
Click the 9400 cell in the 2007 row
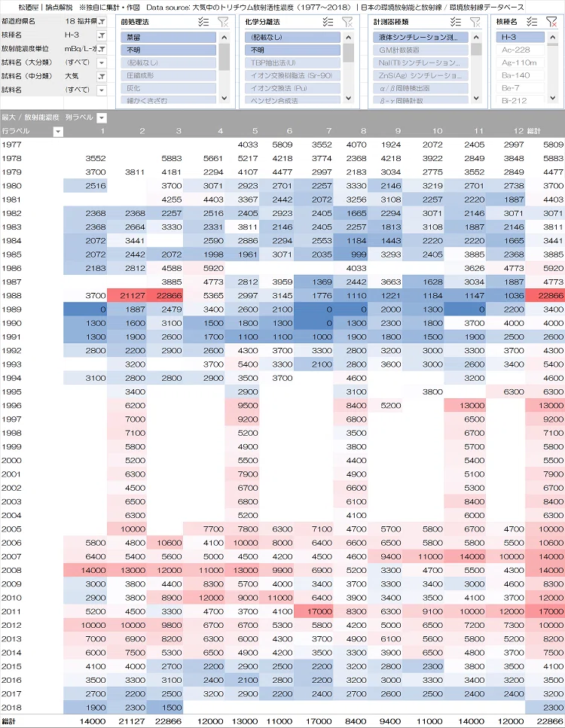coord(385,556)
